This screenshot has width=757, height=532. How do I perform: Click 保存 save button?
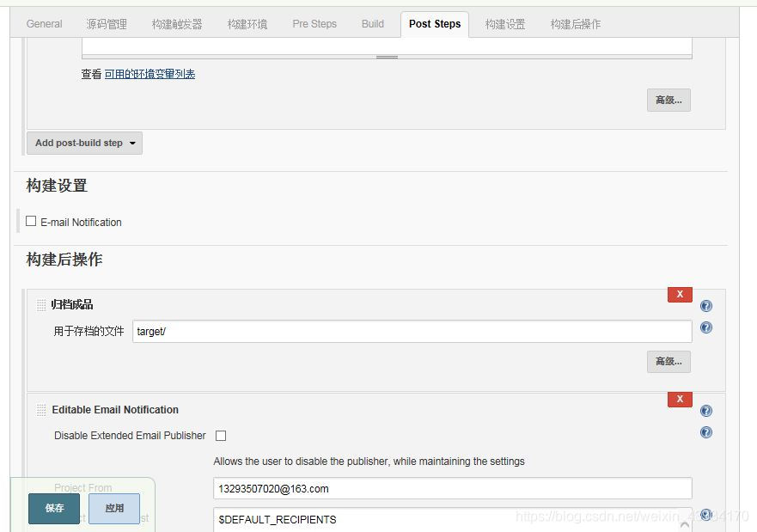click(54, 508)
